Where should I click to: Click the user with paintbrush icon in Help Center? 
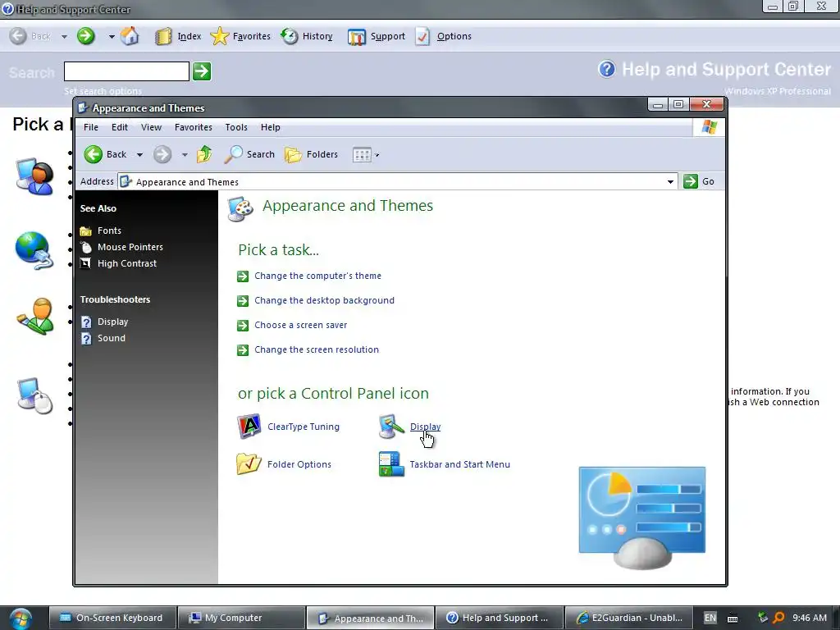[x=35, y=316]
